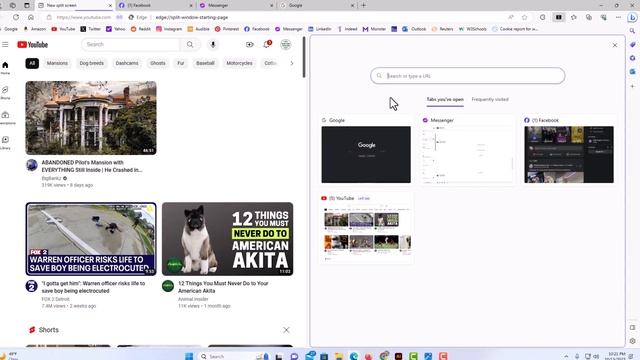Click the YouTube logo
640x360 pixels.
[x=33, y=44]
